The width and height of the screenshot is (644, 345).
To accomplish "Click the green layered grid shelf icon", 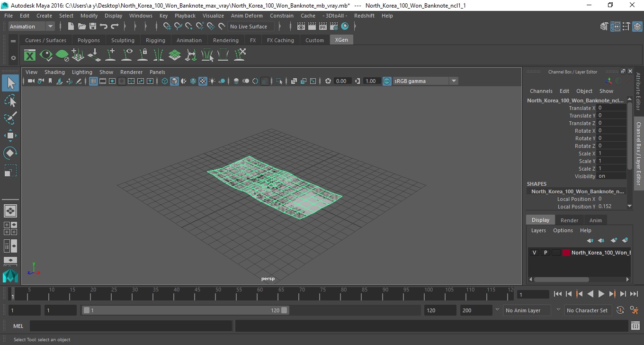I will [175, 55].
